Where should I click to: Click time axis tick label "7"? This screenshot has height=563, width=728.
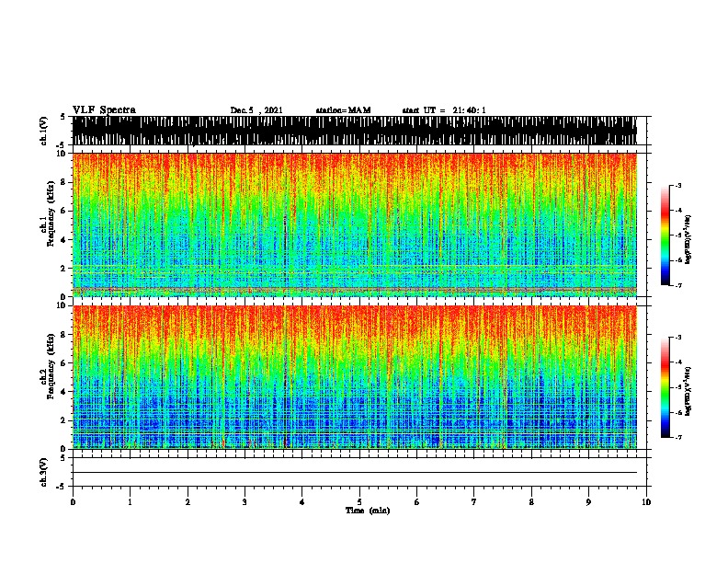(474, 502)
